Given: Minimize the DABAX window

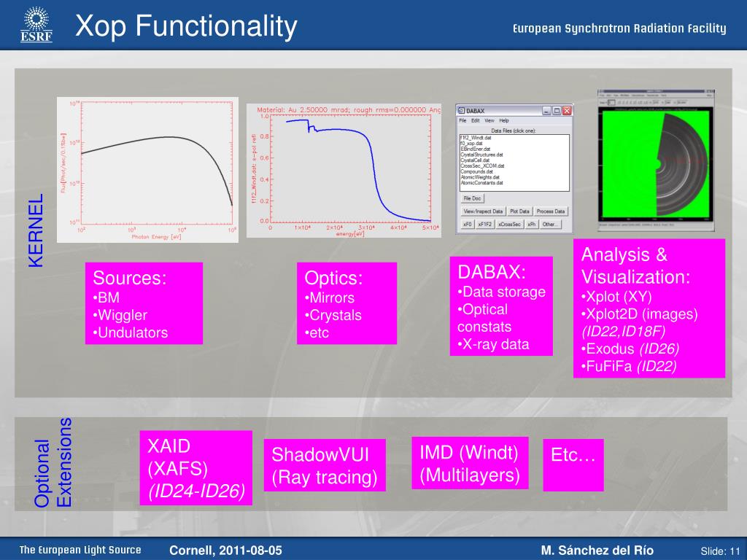Looking at the screenshot, I should tap(547, 111).
